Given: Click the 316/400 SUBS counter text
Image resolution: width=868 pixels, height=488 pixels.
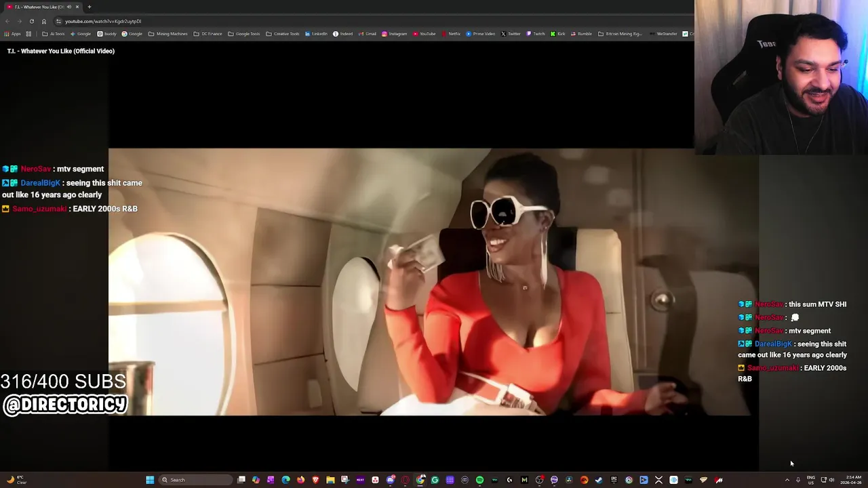Looking at the screenshot, I should pyautogui.click(x=63, y=382).
